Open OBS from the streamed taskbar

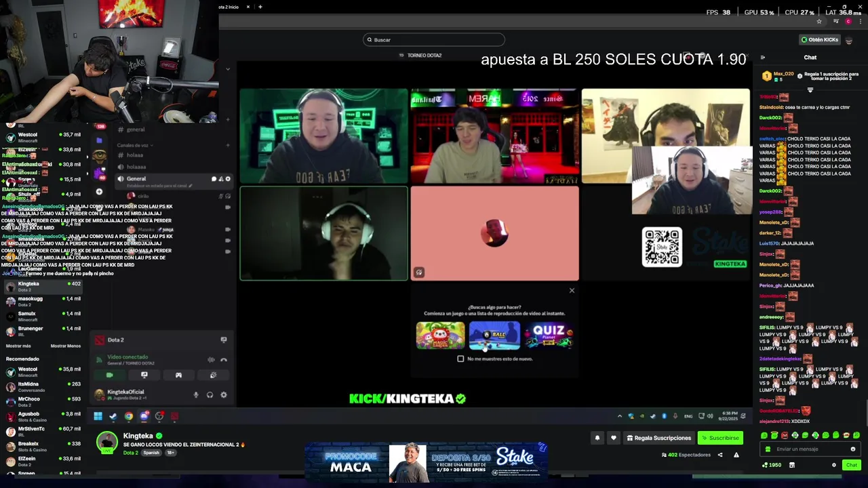159,416
